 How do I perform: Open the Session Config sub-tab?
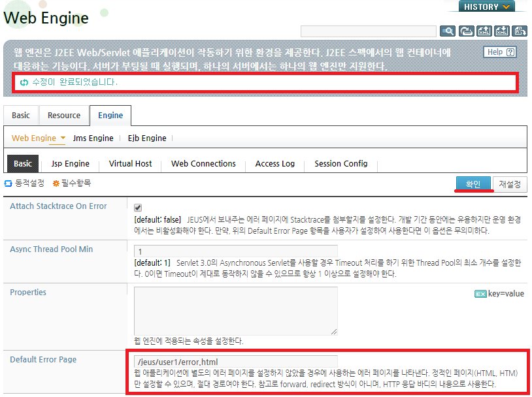(x=341, y=164)
